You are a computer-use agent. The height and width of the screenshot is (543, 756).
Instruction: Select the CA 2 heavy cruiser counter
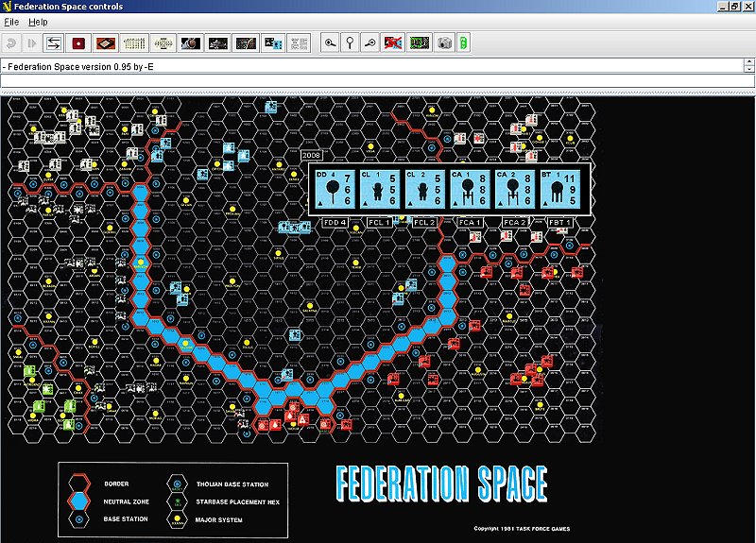pyautogui.click(x=515, y=190)
